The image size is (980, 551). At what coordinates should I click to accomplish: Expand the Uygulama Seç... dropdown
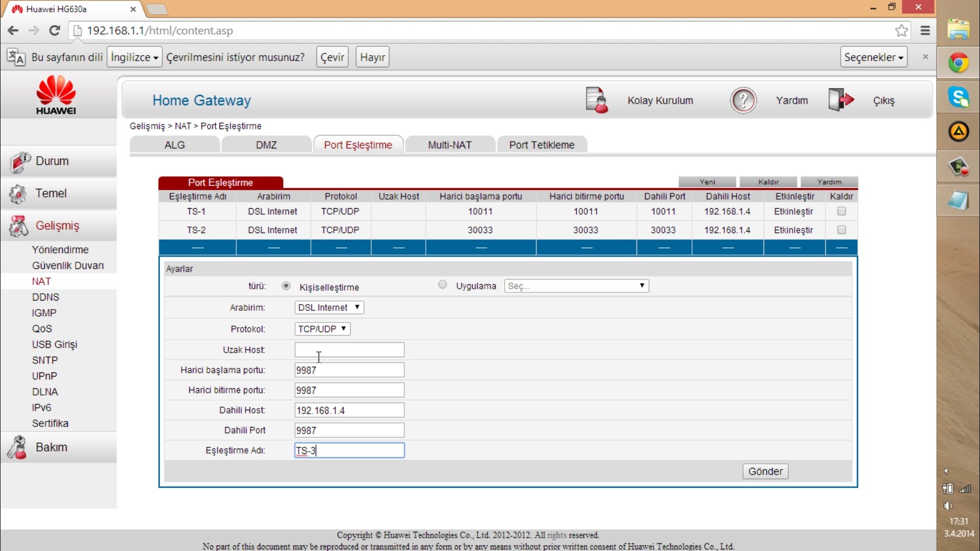tap(576, 286)
